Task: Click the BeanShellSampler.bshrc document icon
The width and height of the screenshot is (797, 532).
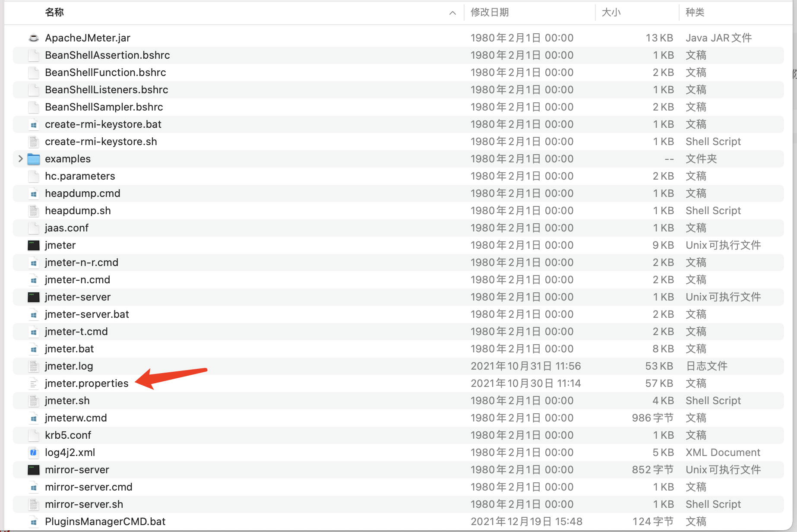Action: point(34,107)
